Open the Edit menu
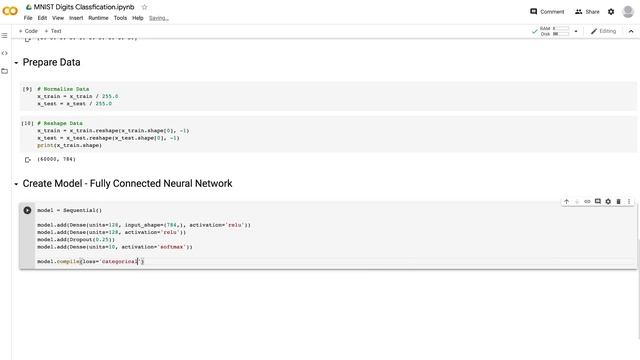 pos(42,18)
